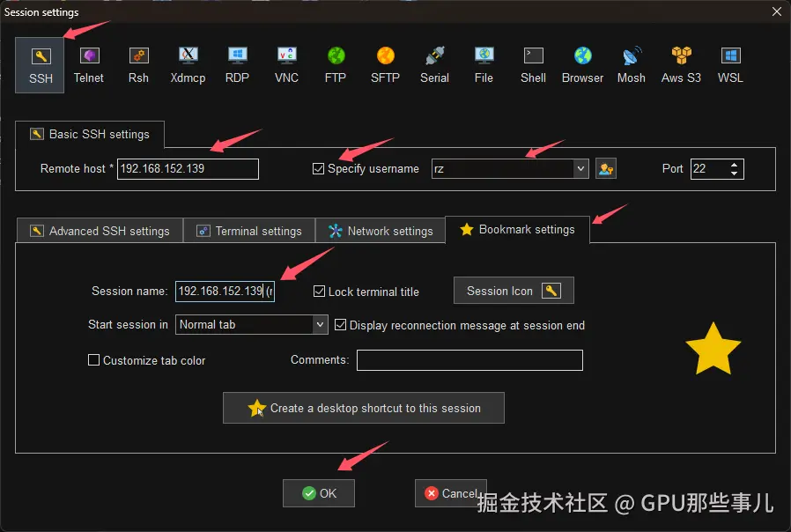Pick the FTP session type

336,65
